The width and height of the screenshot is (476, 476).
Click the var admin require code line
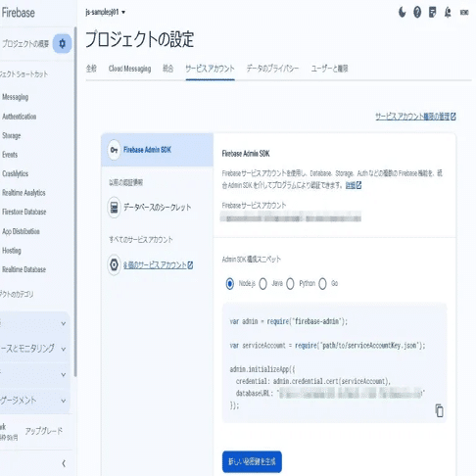pyautogui.click(x=289, y=321)
